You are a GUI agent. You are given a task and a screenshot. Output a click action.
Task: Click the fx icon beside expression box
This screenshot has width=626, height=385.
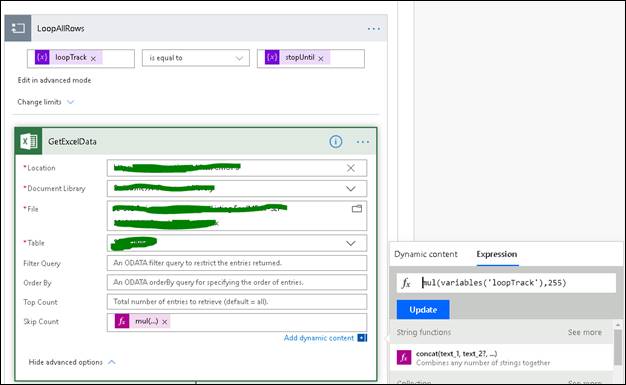(x=406, y=283)
